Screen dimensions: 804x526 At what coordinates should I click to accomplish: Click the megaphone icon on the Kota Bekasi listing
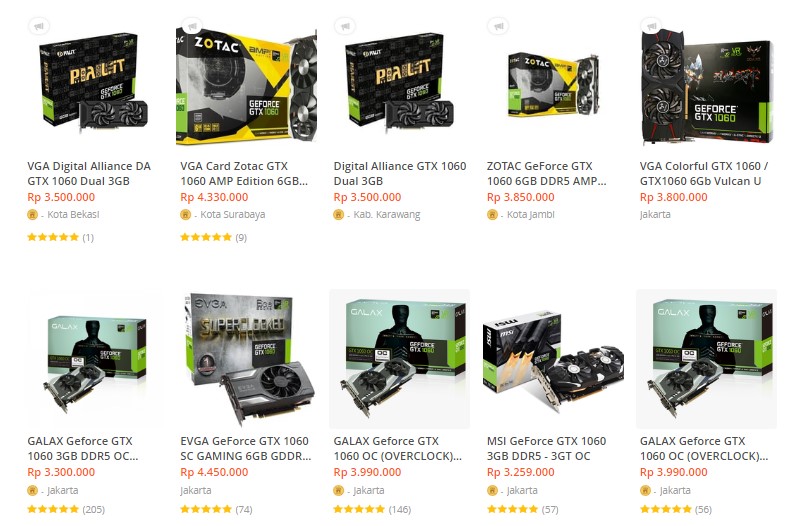[38, 26]
